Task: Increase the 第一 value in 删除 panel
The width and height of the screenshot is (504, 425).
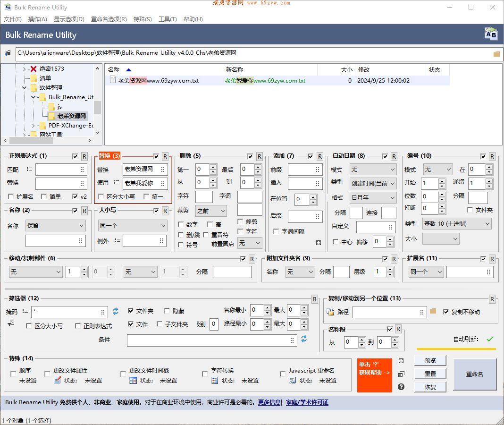Action: pos(213,167)
